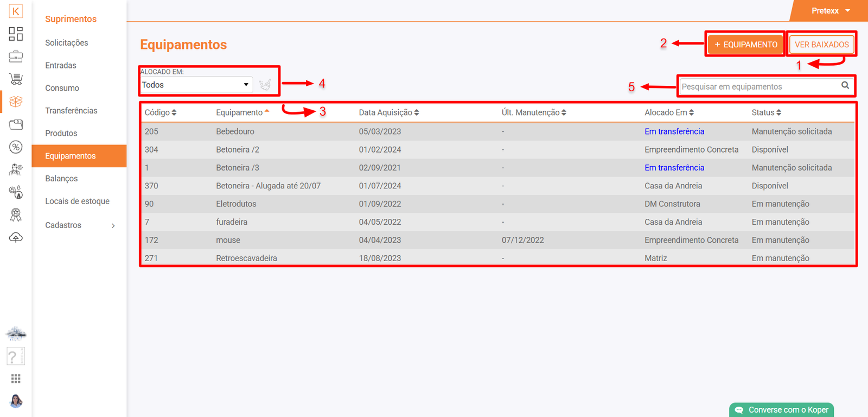Viewport: 868px width, 417px height.
Task: Sort table by Status column
Action: (x=766, y=112)
